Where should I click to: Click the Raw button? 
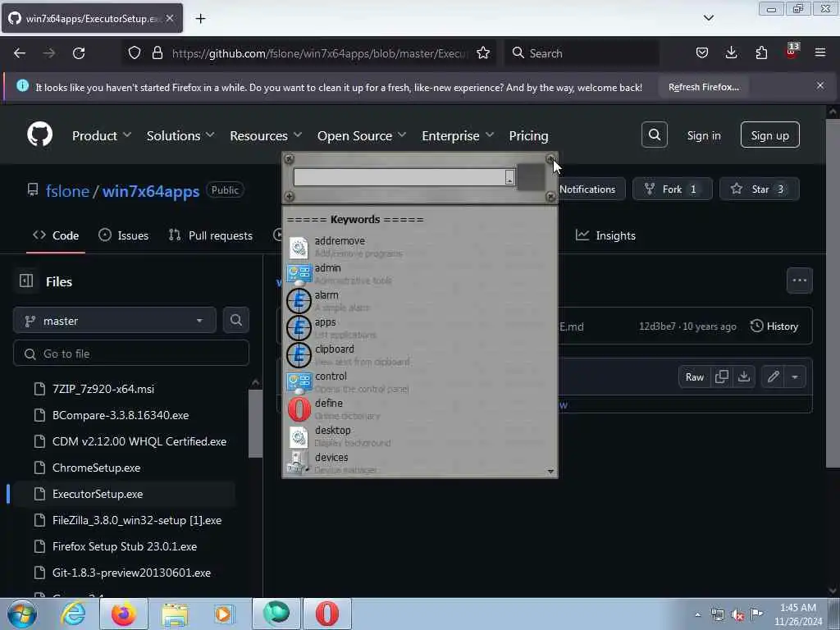(x=694, y=377)
